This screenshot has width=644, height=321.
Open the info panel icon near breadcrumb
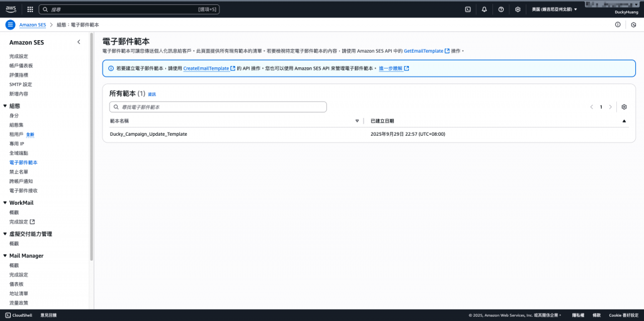tap(618, 24)
